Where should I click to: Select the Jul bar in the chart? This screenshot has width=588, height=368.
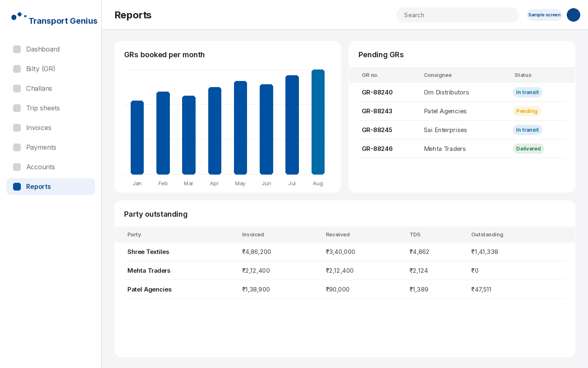coord(292,125)
